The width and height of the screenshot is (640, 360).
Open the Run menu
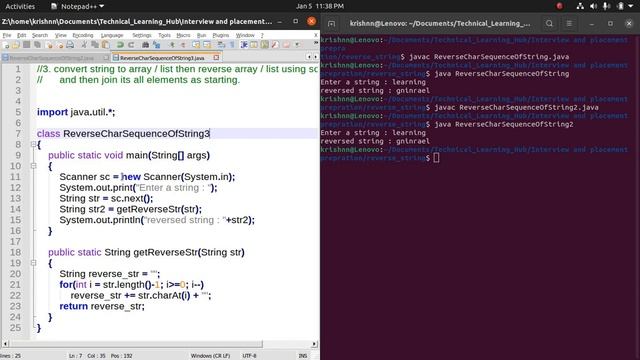coord(201,36)
